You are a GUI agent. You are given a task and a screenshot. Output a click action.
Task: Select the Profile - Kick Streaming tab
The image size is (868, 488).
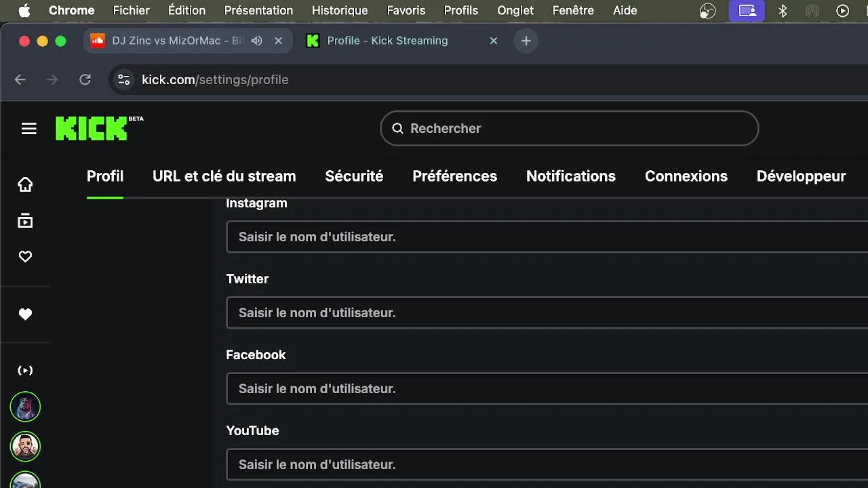click(403, 41)
